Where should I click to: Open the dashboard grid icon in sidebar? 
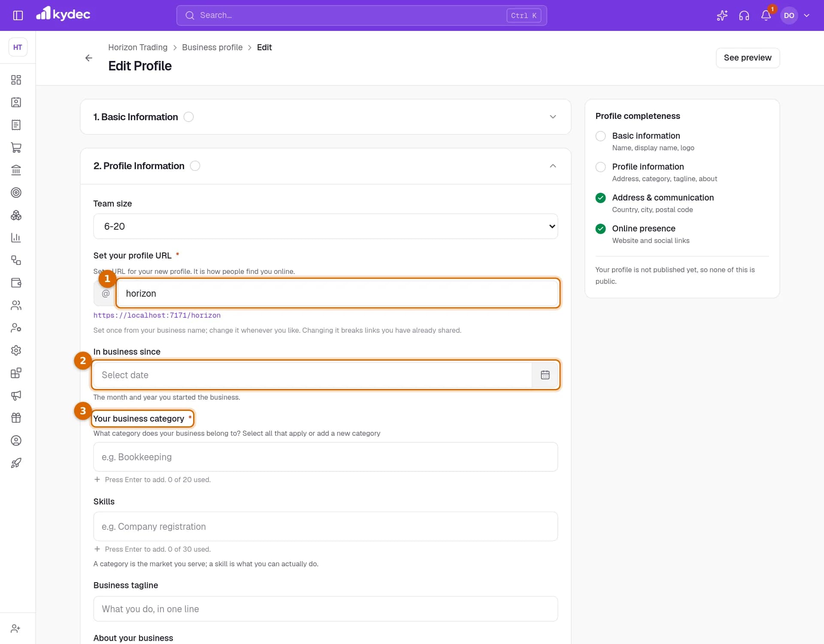[16, 80]
